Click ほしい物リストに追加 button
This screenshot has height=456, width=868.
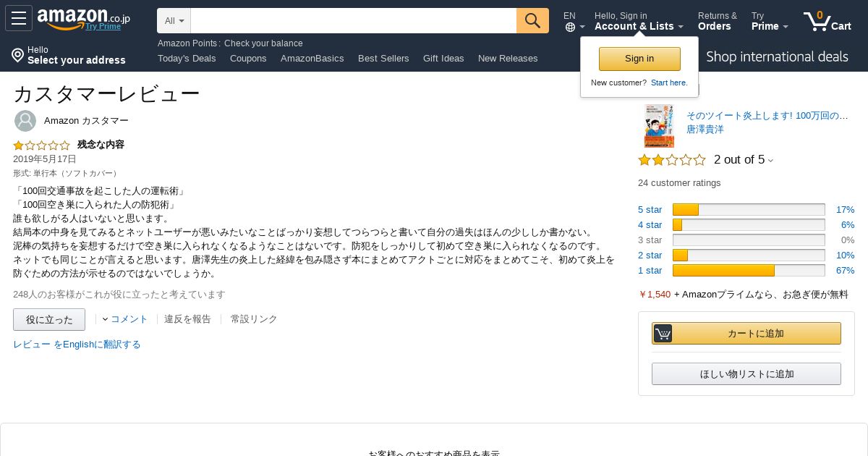point(746,374)
